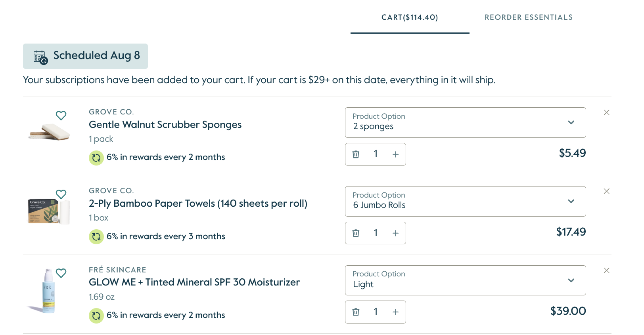The width and height of the screenshot is (644, 335).
Task: Click the '1 box' size text
Action: (98, 218)
